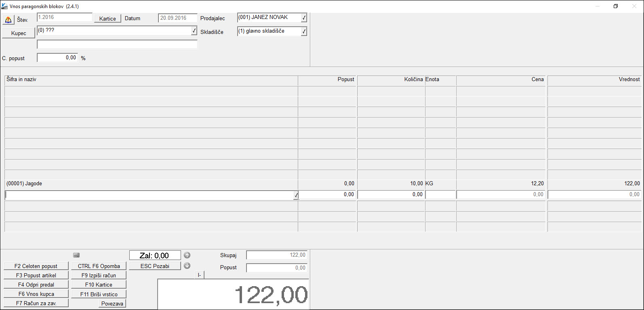Screen dimensions: 644x310
Task: Add note via CTRL F6 Opomba
Action: (99, 266)
